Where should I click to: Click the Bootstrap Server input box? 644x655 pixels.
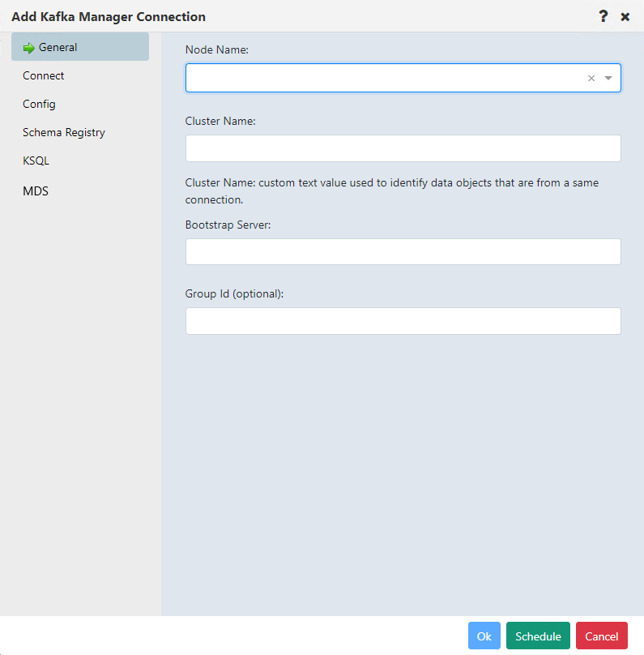pos(403,251)
